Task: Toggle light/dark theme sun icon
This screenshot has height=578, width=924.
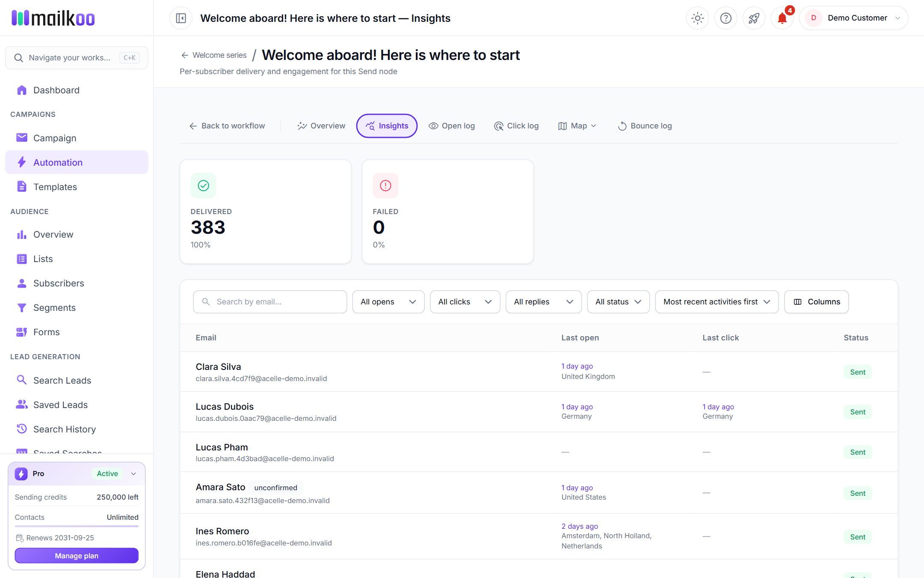Action: coord(698,18)
